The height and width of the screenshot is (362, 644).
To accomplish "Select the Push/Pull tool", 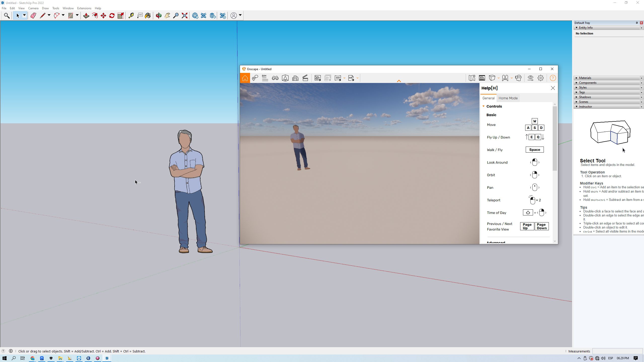I will pyautogui.click(x=86, y=16).
